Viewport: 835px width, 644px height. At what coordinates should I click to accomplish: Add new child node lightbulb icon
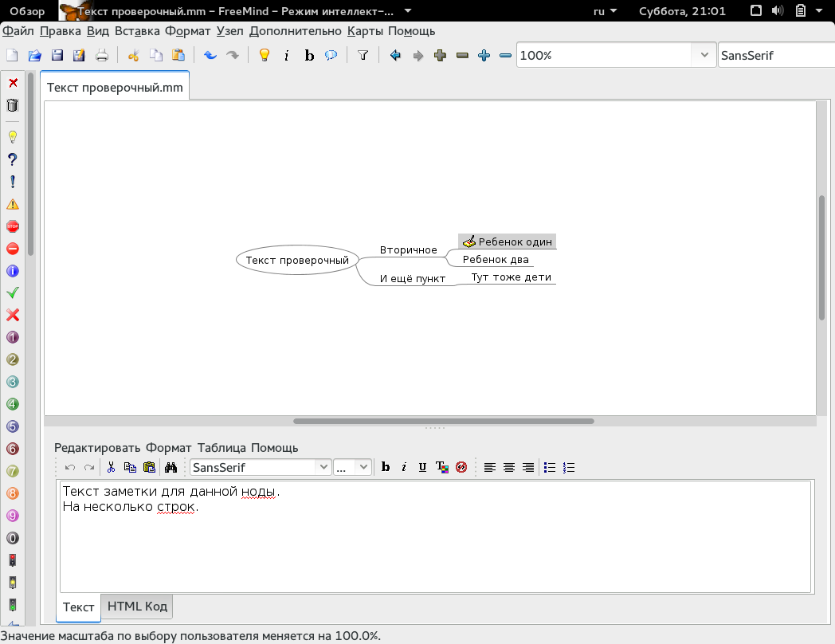tap(265, 55)
